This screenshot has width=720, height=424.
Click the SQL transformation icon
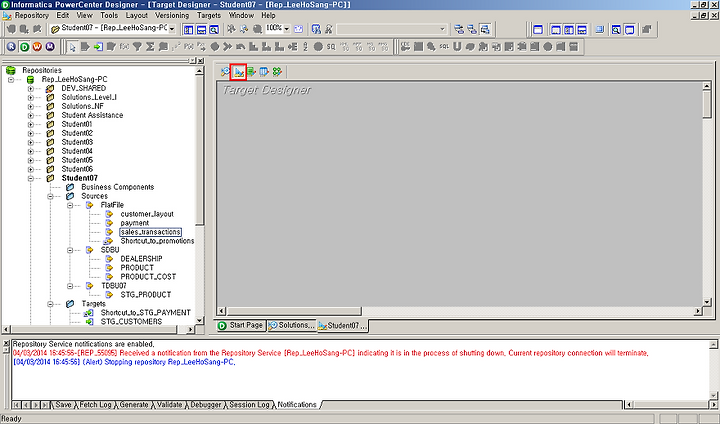tap(444, 47)
